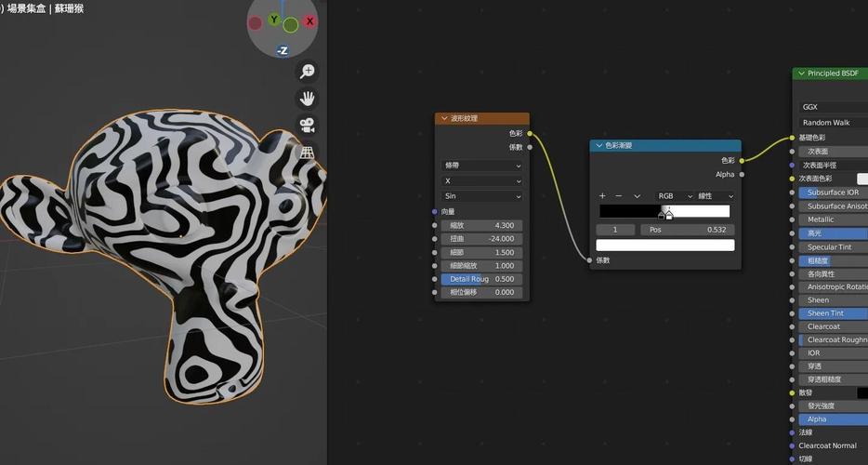
Task: Switch perspective/orthographic with the grid icon
Action: [307, 152]
